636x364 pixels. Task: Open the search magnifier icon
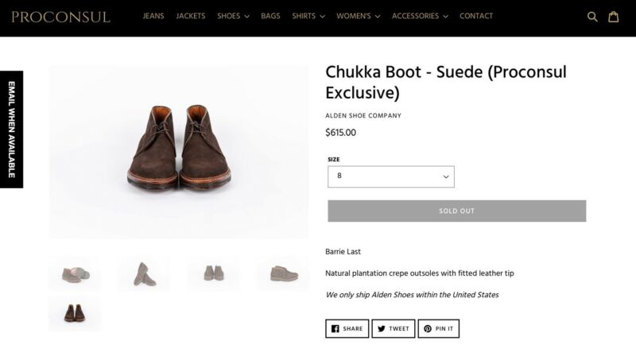coord(592,16)
